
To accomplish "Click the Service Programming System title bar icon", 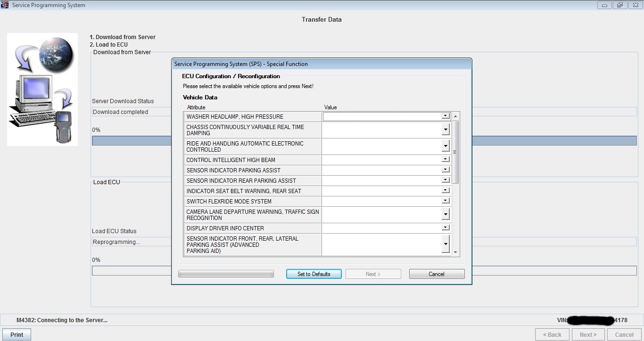I will [5, 5].
